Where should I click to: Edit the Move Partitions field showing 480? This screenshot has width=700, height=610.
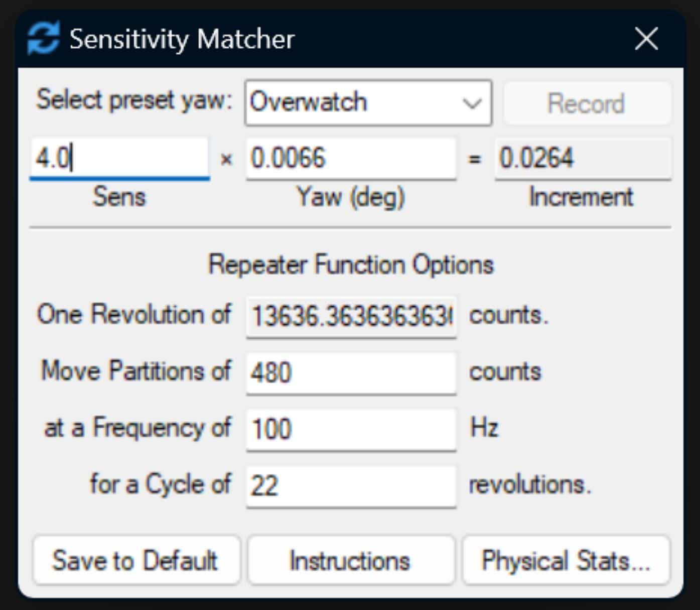pyautogui.click(x=351, y=373)
